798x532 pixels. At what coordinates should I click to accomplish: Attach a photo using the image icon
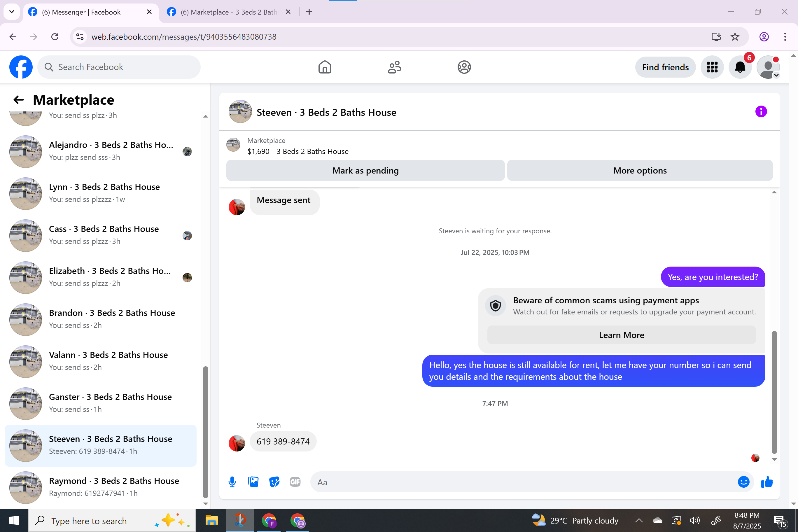(x=253, y=482)
